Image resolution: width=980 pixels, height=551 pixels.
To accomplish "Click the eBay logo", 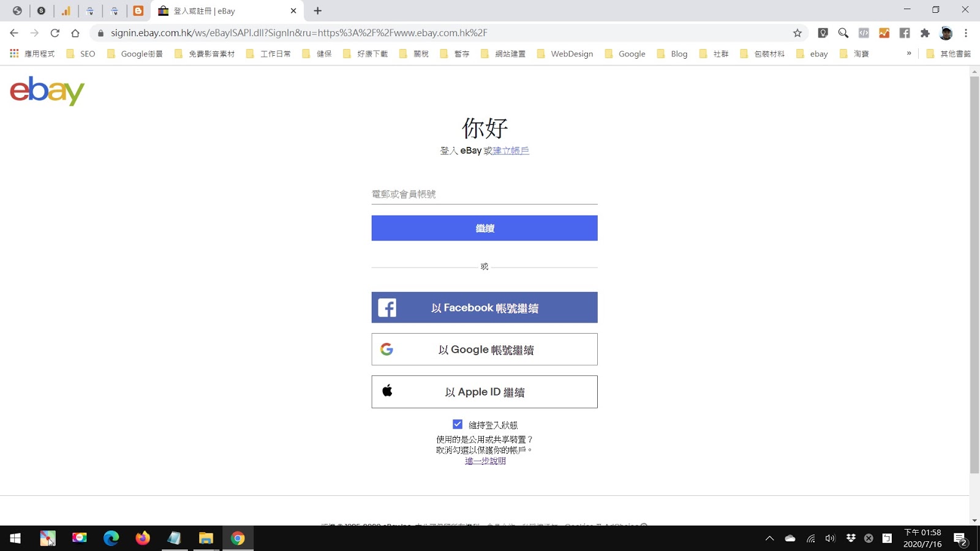I will tap(47, 91).
